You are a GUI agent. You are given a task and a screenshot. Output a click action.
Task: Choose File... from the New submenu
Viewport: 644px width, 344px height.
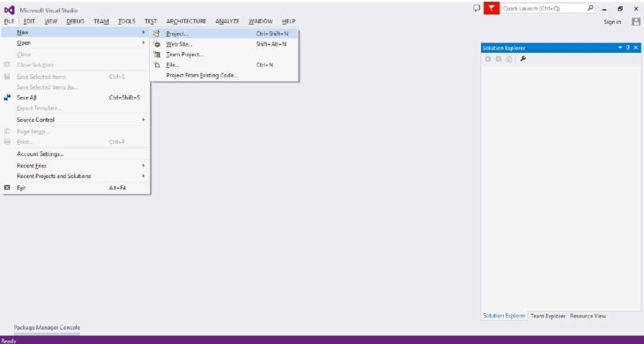[x=225, y=64]
